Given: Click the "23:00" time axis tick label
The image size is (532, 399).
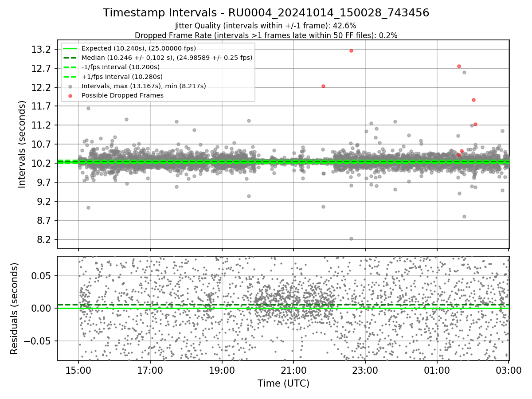Looking at the screenshot, I should [x=365, y=370].
